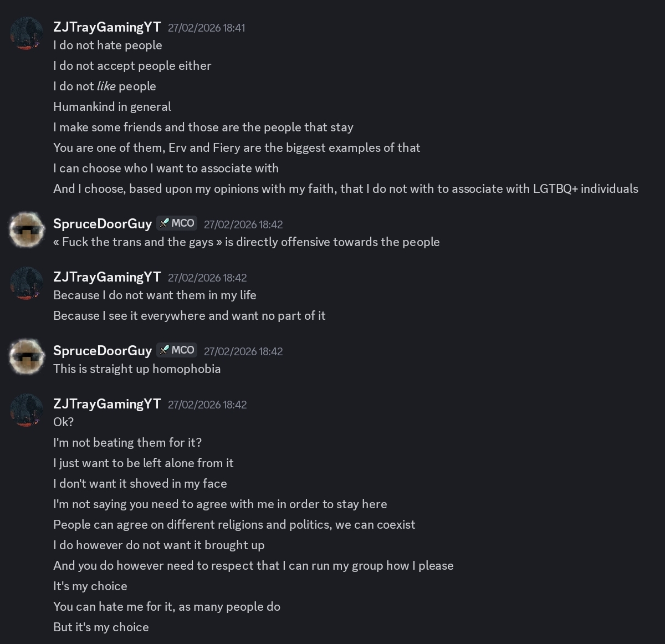Open SpruceDoorGuy's avatar beside the «Fuck the trans» message
665x644 pixels.
(27, 229)
